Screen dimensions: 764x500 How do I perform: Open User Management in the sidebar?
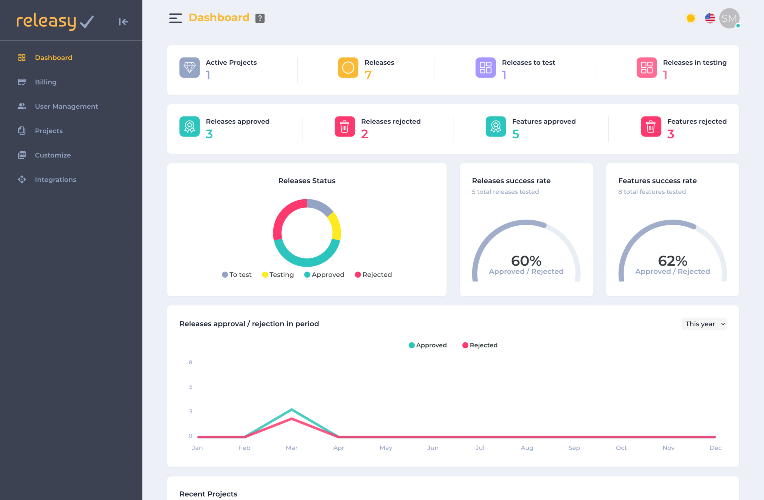coord(66,106)
